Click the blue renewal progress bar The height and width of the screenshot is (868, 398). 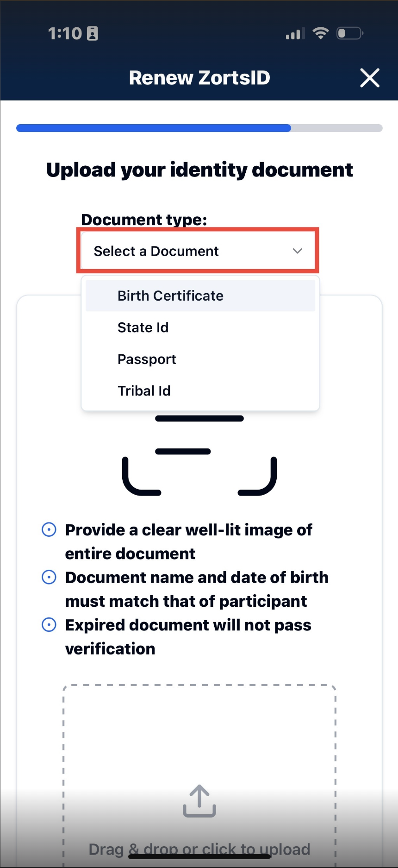(x=153, y=128)
